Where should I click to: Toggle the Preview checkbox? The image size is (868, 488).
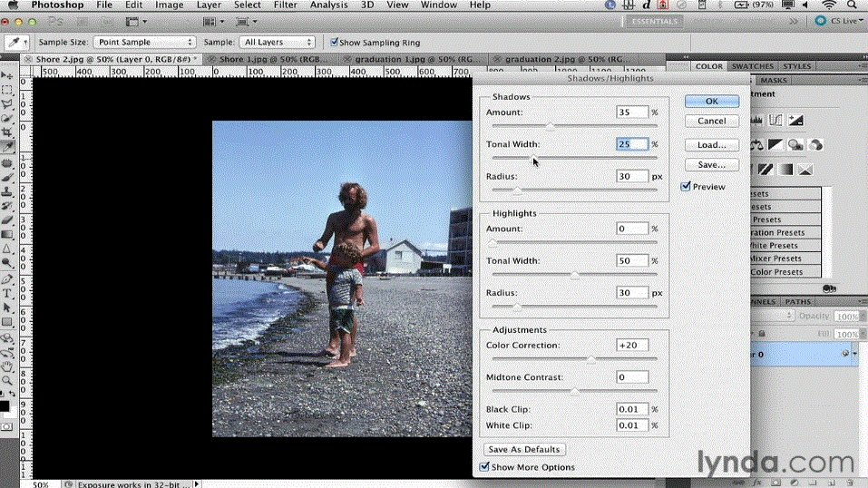pos(686,186)
